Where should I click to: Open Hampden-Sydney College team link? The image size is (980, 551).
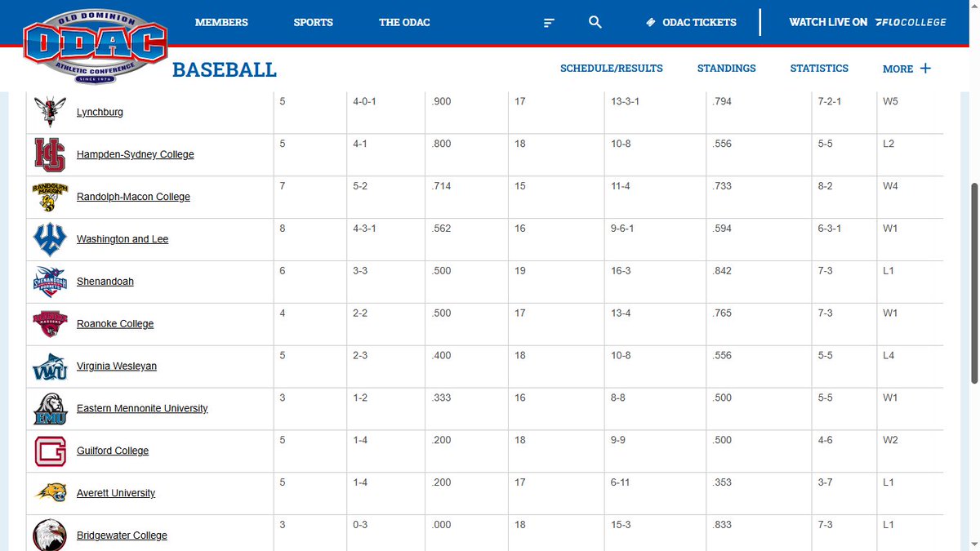(136, 154)
